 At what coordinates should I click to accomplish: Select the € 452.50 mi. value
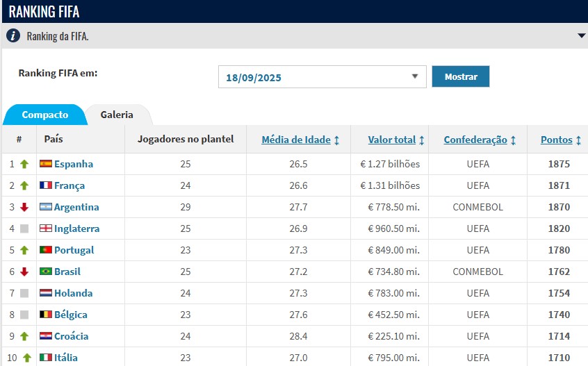(394, 315)
